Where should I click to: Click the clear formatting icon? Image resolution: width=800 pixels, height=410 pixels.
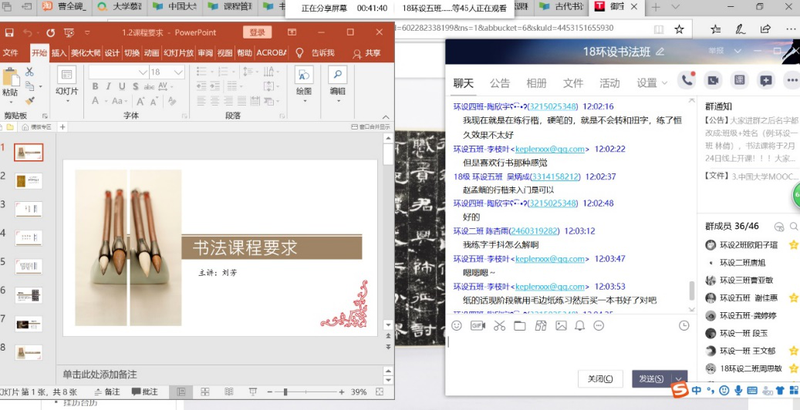click(171, 101)
